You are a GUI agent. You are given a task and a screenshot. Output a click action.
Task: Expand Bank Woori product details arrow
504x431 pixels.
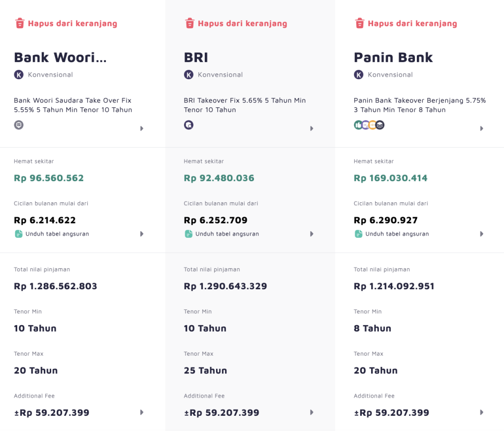[142, 128]
